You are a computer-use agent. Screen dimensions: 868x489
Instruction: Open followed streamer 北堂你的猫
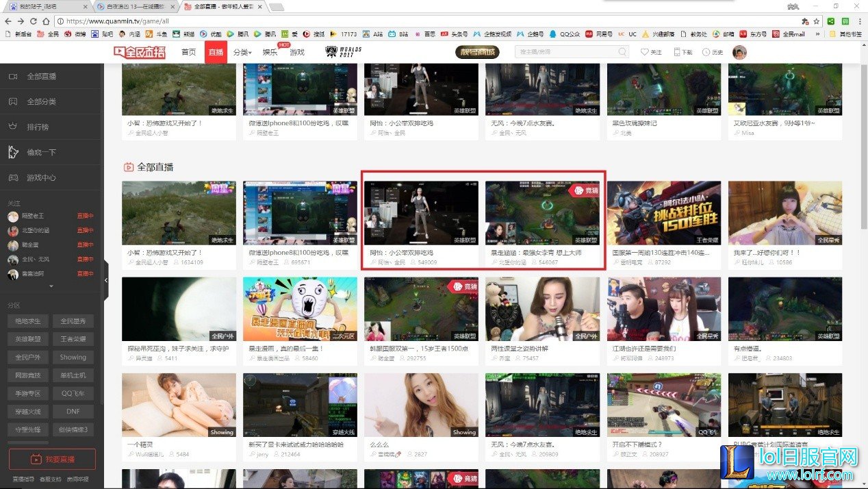(49, 231)
